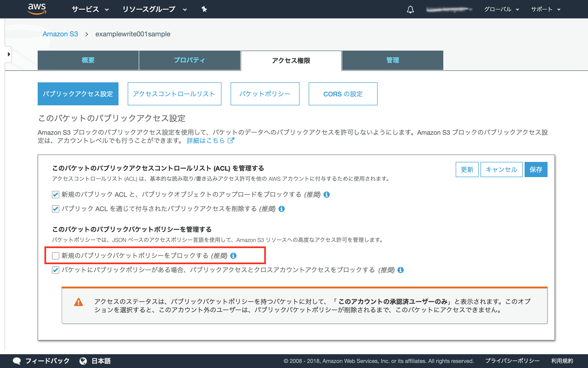
Task: Click the ACL を管理する section heading
Action: click(x=158, y=168)
